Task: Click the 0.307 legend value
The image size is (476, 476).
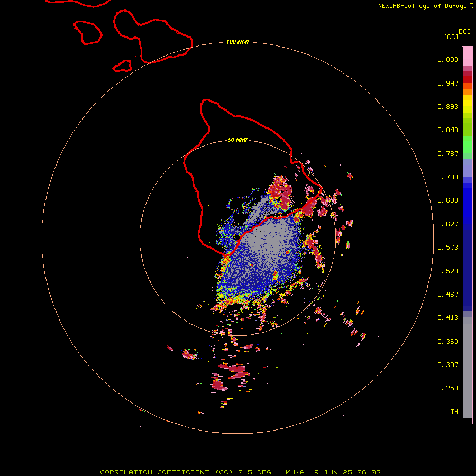Action: [x=448, y=365]
